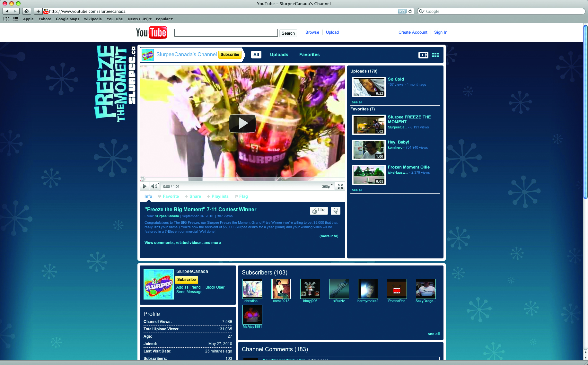Click the thumbs up Like button
This screenshot has height=365, width=588.
coord(319,211)
